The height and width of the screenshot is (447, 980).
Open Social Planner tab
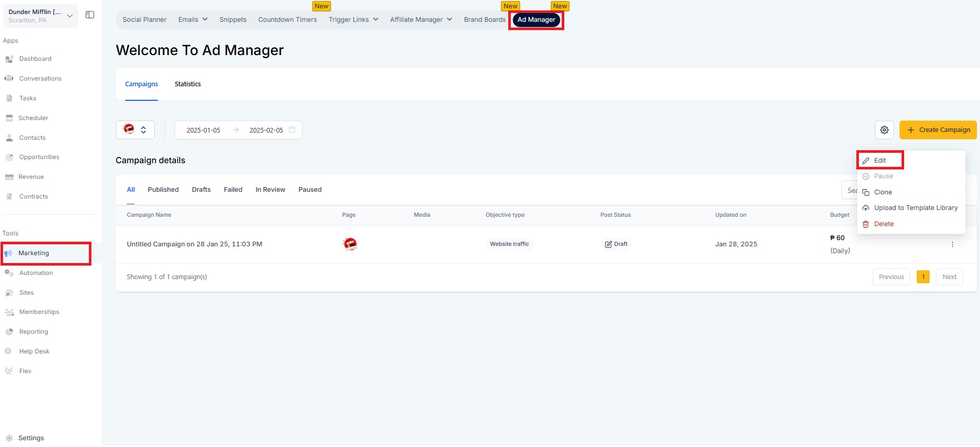click(144, 20)
